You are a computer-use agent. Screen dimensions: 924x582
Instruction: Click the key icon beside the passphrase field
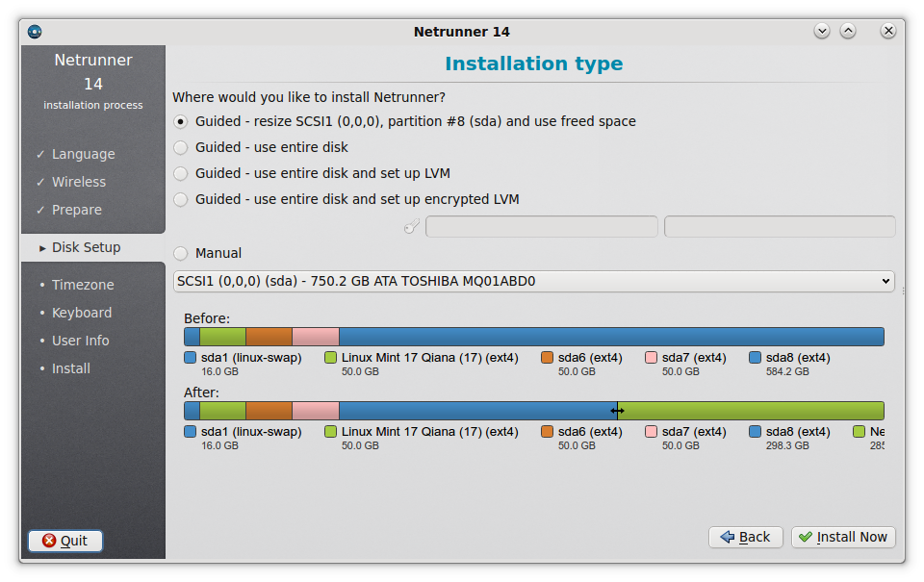click(412, 227)
